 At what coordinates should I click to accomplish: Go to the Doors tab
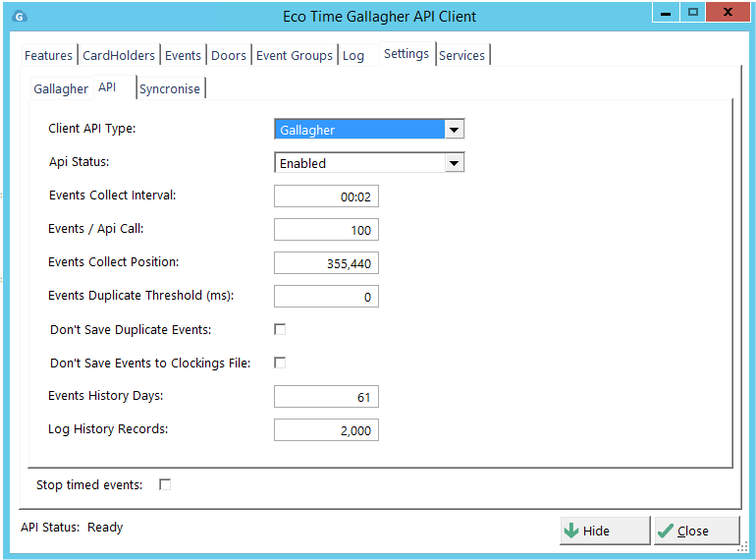point(229,55)
